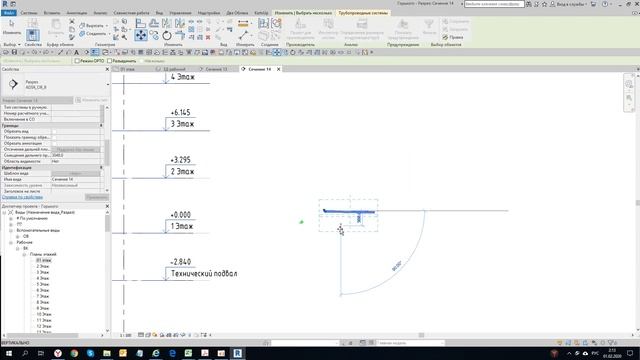This screenshot has height=360, width=640.
Task: Collapse the Планы этажей tree node
Action: [x=24, y=254]
